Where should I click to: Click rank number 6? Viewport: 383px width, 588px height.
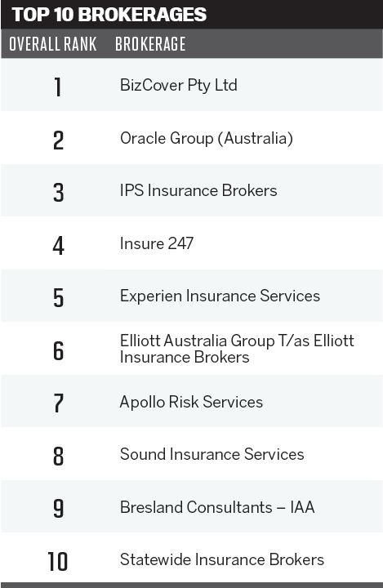tap(58, 351)
